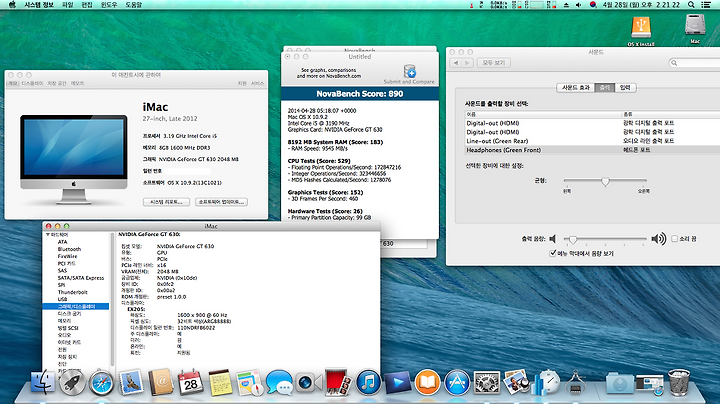720x404 pixels.
Task: Open Apple menu
Action: point(12,5)
